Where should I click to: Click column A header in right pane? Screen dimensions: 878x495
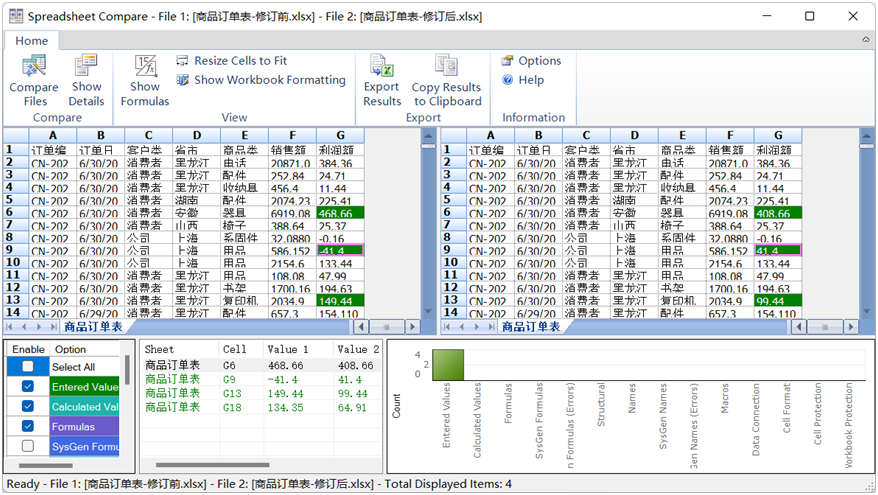(x=490, y=136)
